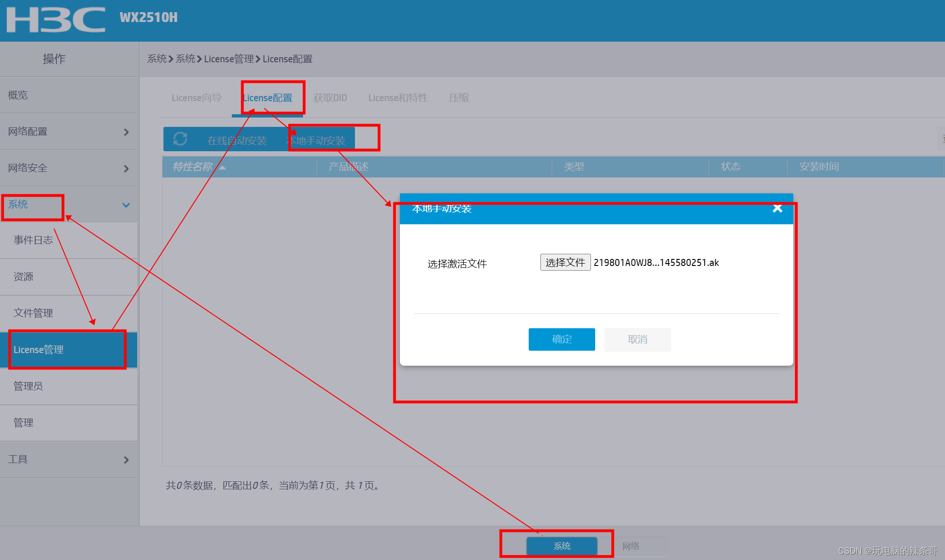The height and width of the screenshot is (560, 945).
Task: Click selected filename 219801A0WJ8...145580251.ak
Action: click(656, 263)
